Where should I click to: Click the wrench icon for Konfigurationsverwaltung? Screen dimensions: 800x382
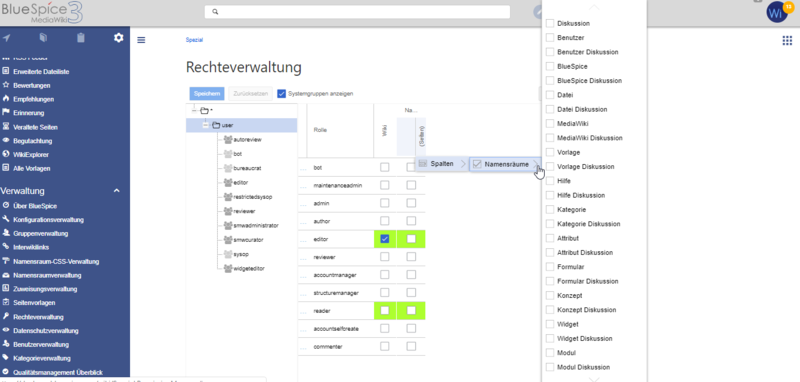tap(6, 219)
